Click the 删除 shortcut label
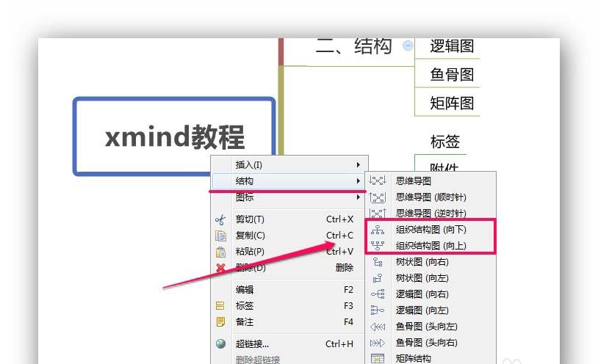This screenshot has height=364, width=598. coord(344,268)
